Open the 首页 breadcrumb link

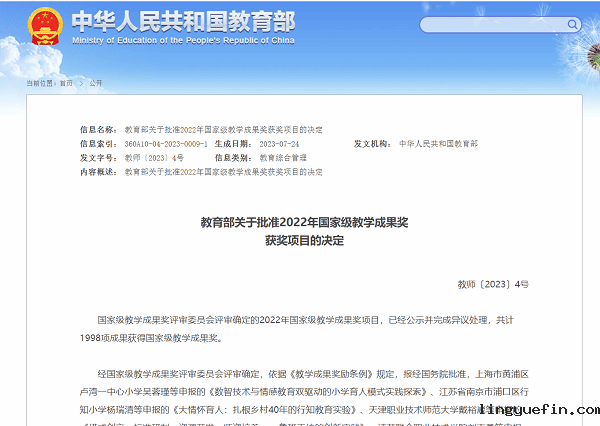[x=66, y=83]
